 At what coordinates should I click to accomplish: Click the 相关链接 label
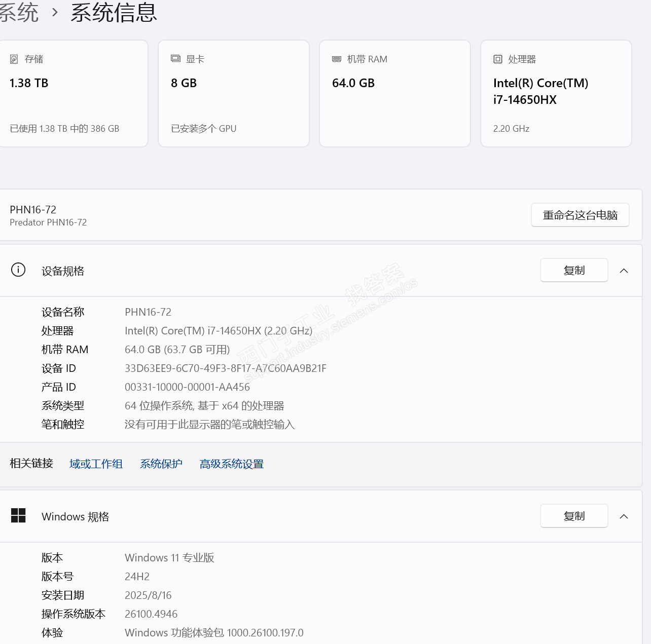(x=31, y=464)
